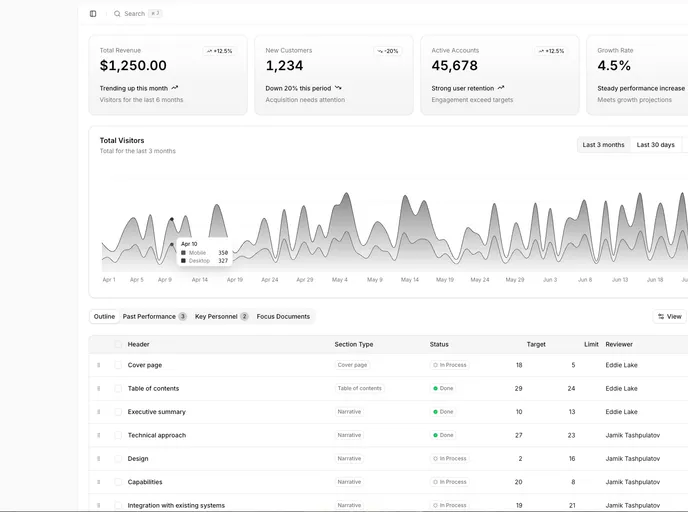Select the Technical approach row checkbox

pyautogui.click(x=118, y=435)
